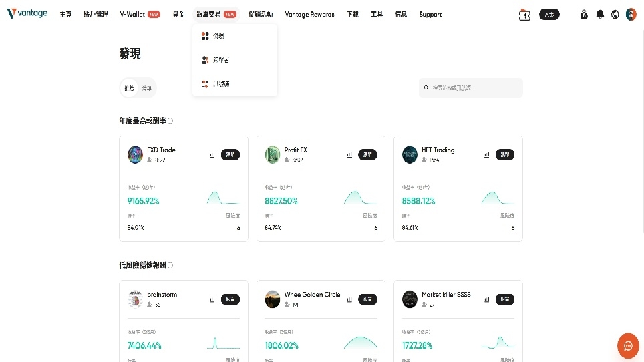Switch to the unselected pill tab under 發現

pos(146,88)
